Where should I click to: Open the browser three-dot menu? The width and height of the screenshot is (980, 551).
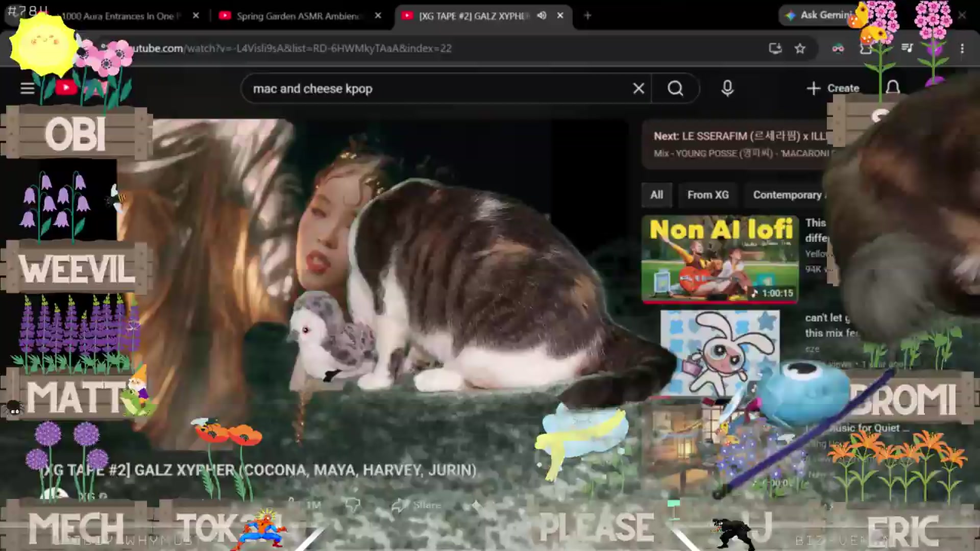pos(962,48)
